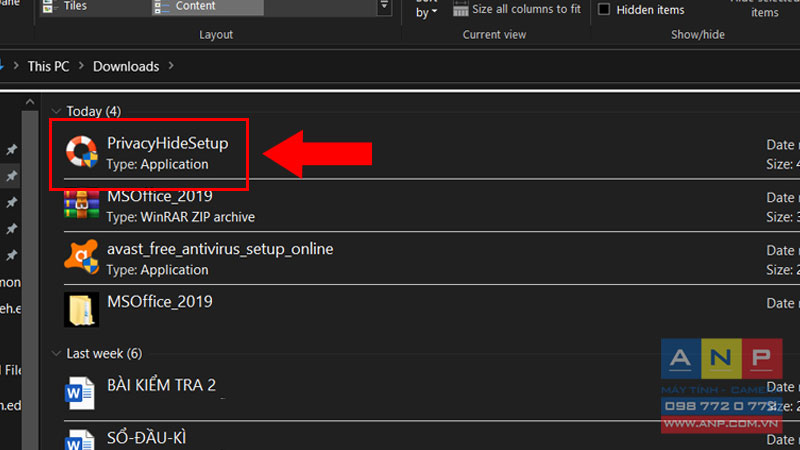Click the Word icon for BÀI KIỂM TRA 2
The height and width of the screenshot is (450, 800).
(80, 393)
